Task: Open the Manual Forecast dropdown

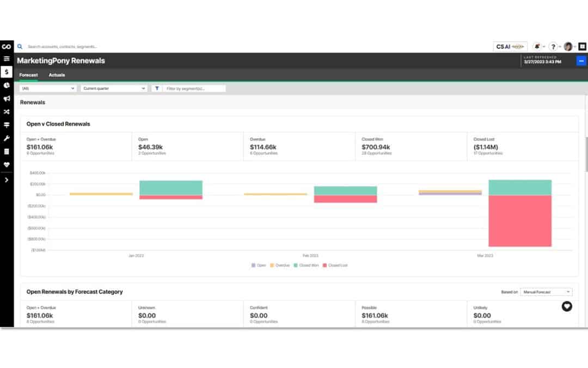Action: 546,292
